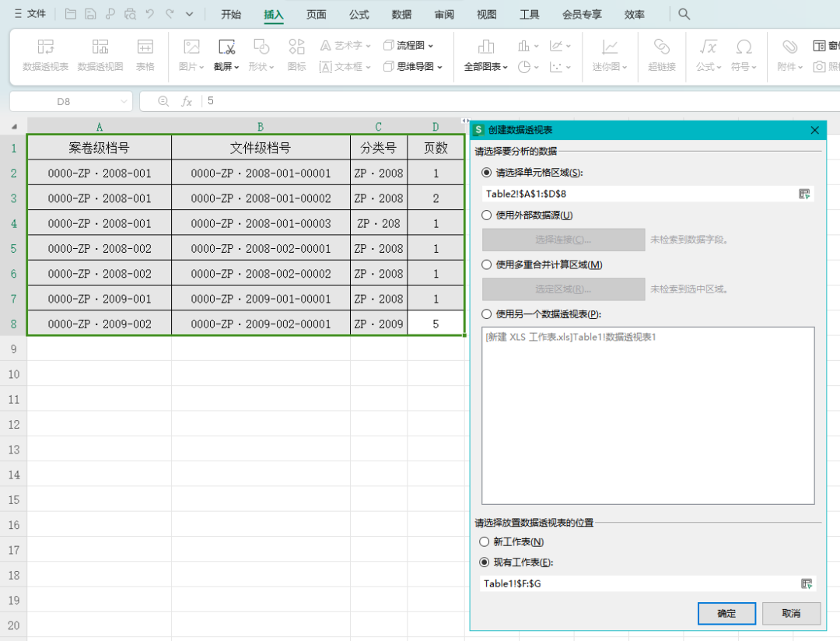The width and height of the screenshot is (840, 641).
Task: Click the 页数 header cell
Action: [436, 148]
